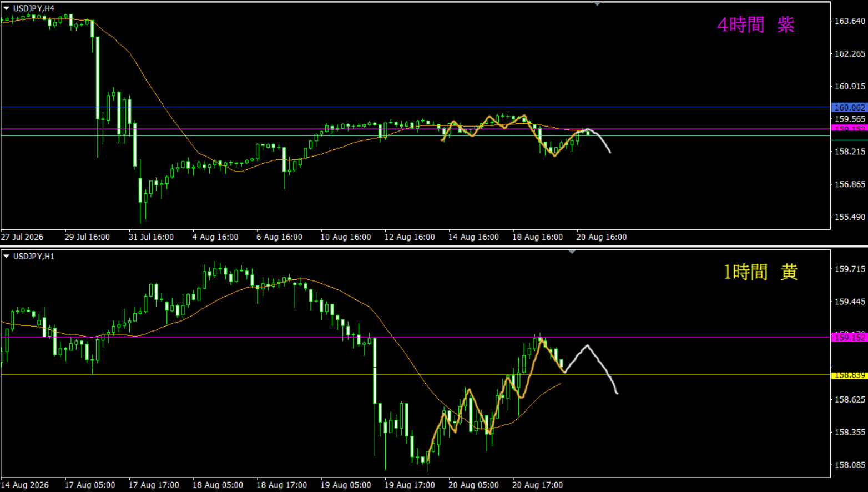Screen dimensions: 868x492
Task: Click the 163.640 price scale value
Action: (x=850, y=21)
